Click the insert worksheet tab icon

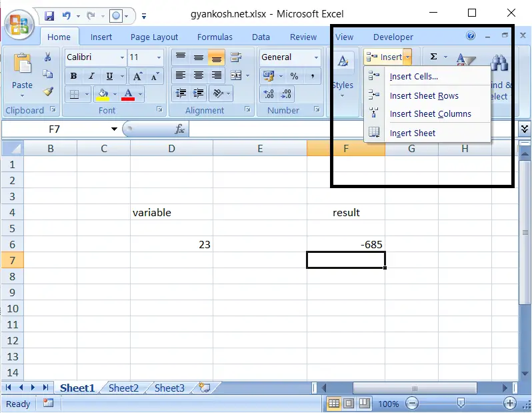[205, 388]
